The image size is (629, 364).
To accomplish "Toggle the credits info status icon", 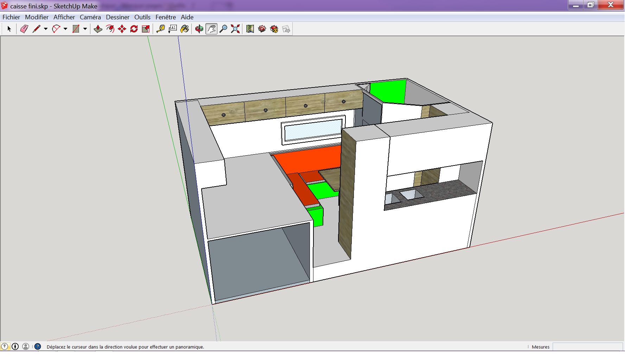I will [x=15, y=346].
